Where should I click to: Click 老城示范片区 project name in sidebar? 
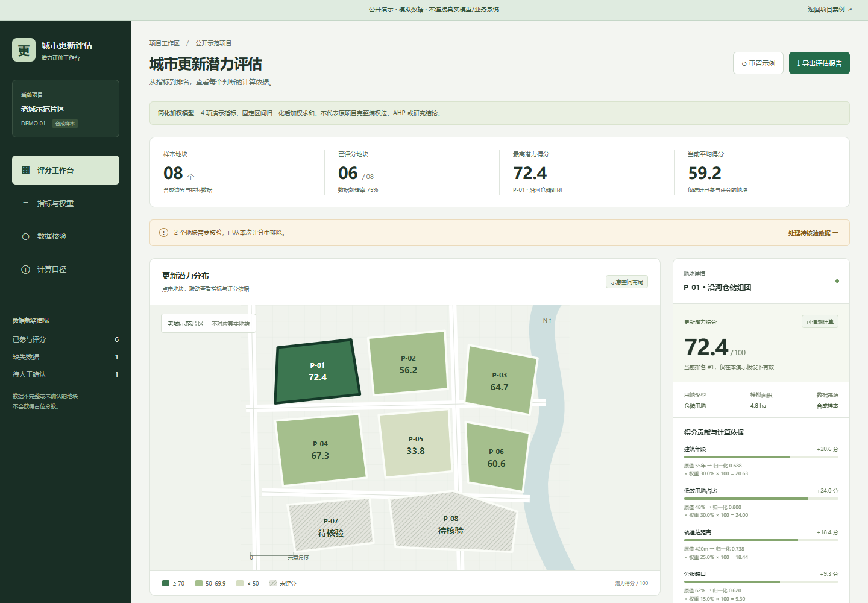(x=43, y=109)
